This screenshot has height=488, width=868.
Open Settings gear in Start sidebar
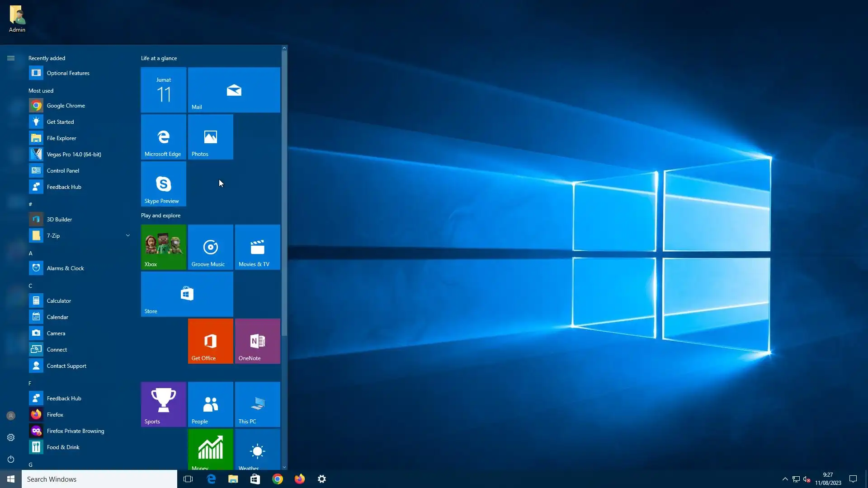pyautogui.click(x=11, y=437)
